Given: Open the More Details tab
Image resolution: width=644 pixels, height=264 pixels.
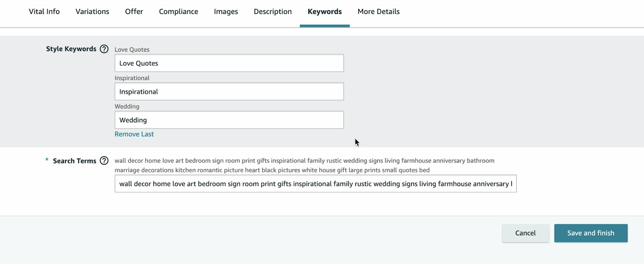Looking at the screenshot, I should point(378,12).
